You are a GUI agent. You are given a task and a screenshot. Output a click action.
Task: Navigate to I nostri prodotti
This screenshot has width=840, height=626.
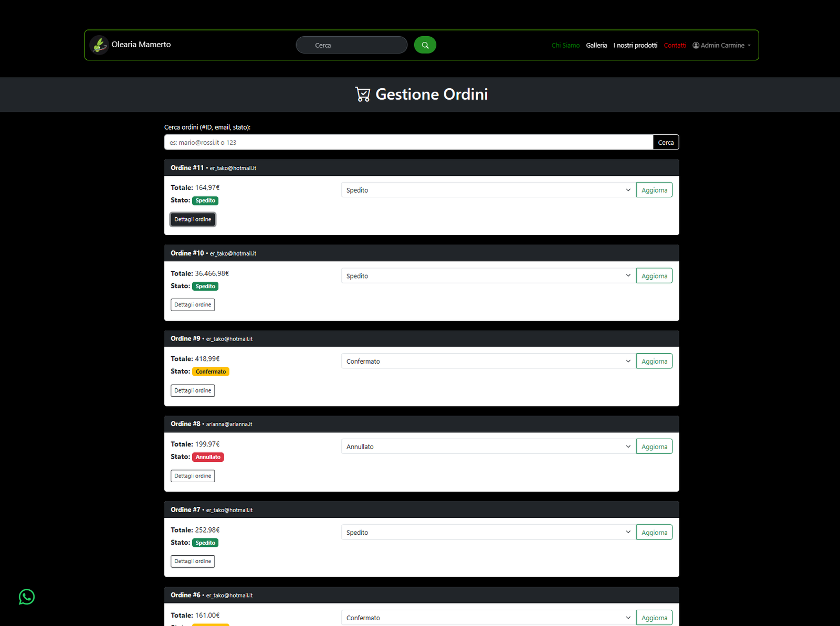[x=635, y=45]
